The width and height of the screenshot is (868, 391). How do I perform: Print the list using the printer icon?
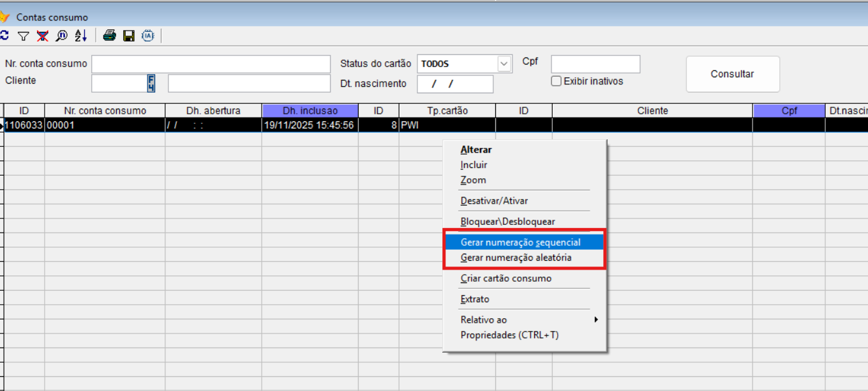(x=110, y=36)
